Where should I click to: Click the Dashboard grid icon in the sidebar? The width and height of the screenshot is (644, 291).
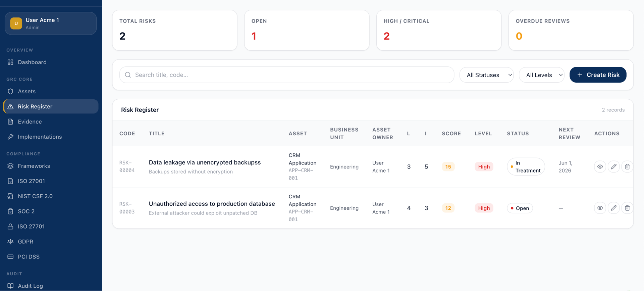pyautogui.click(x=10, y=62)
